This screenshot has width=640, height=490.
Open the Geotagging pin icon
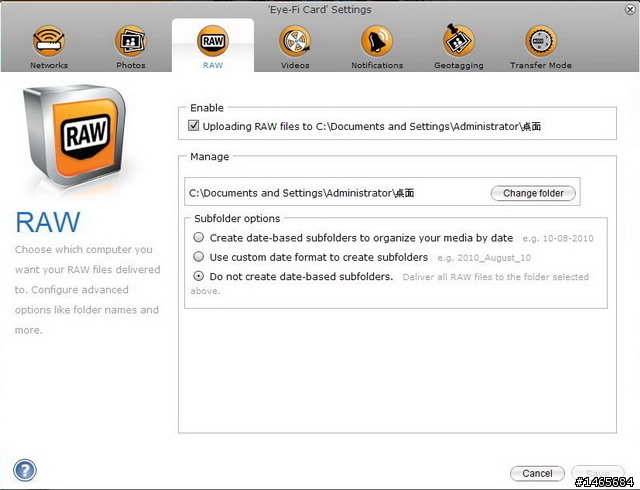[x=459, y=40]
